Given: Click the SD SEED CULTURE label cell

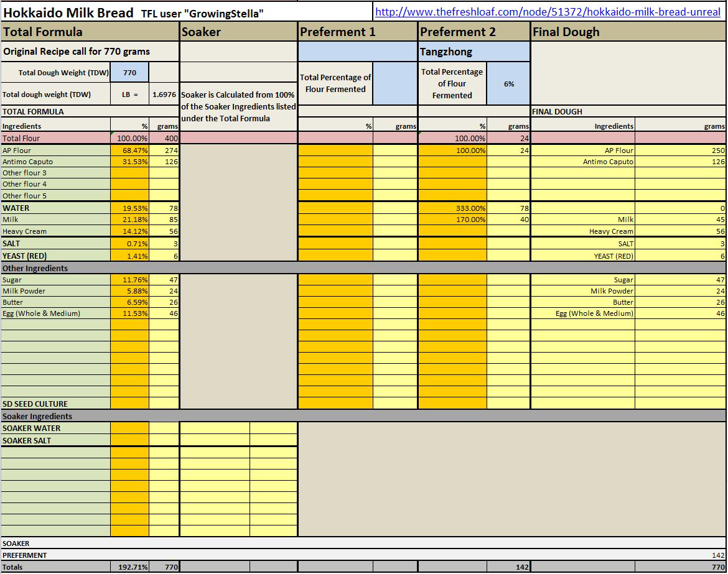Looking at the screenshot, I should (x=55, y=404).
